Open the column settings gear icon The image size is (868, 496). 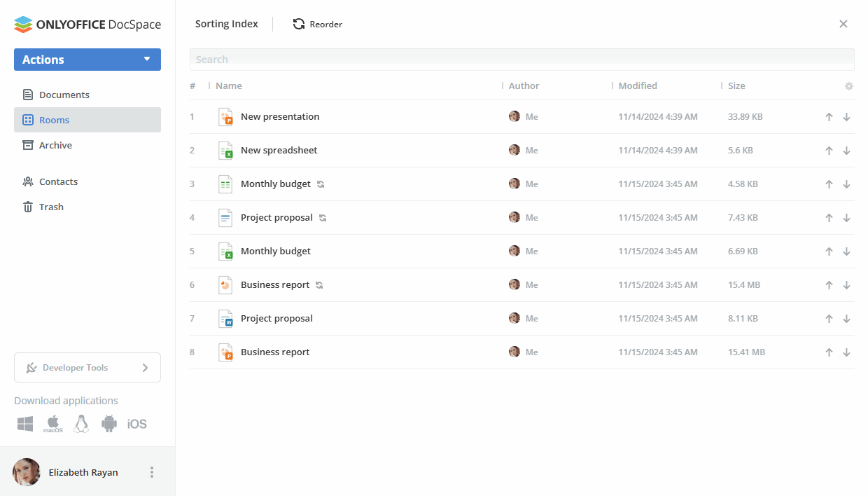[x=849, y=85]
